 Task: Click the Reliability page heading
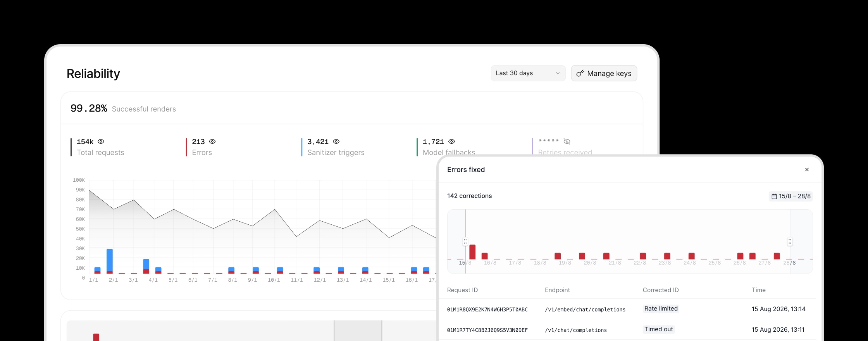coord(93,74)
